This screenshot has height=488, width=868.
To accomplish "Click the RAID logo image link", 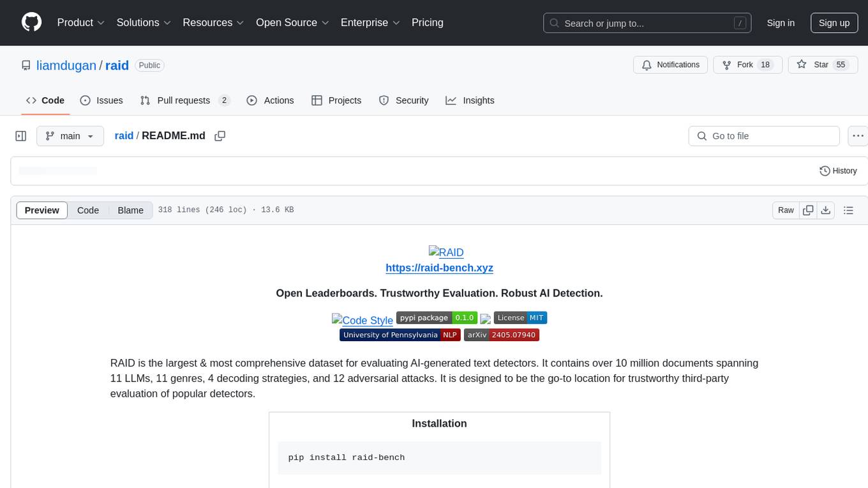I will click(x=446, y=252).
